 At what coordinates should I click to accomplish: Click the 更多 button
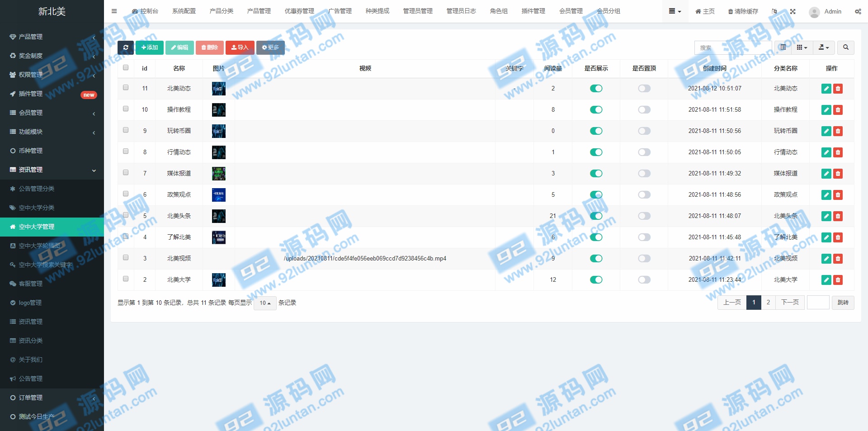coord(270,47)
